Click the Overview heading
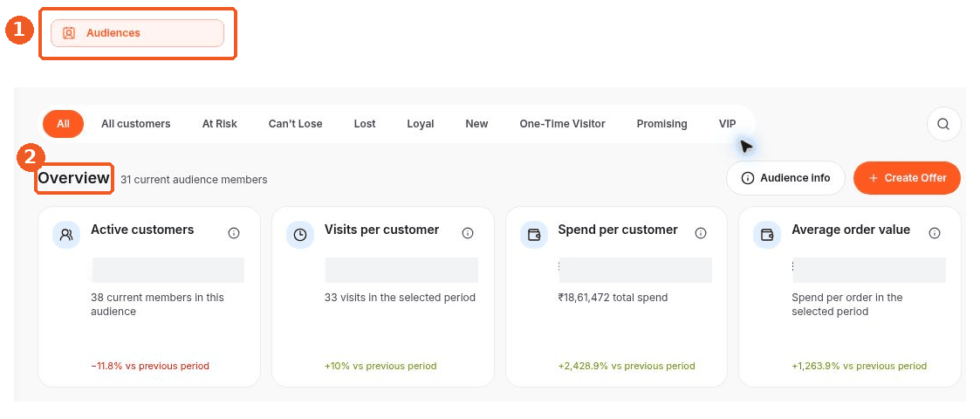This screenshot has height=419, width=980. pos(74,178)
